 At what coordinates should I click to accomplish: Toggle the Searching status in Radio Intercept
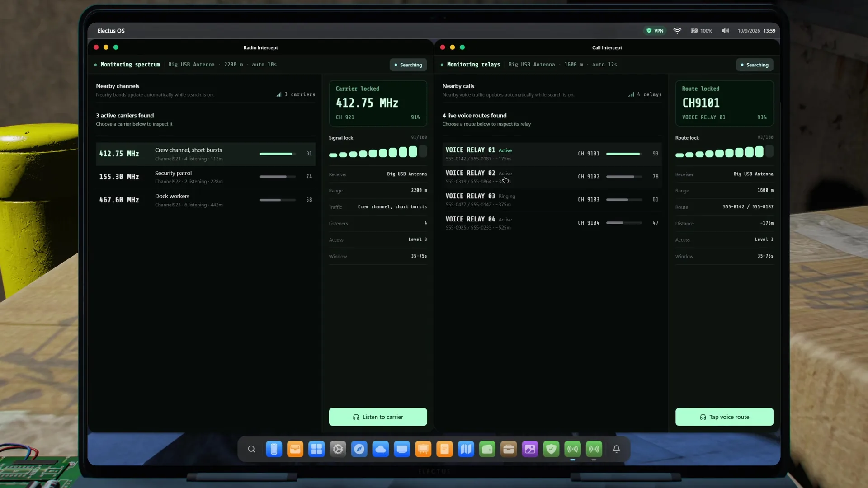[x=408, y=65]
